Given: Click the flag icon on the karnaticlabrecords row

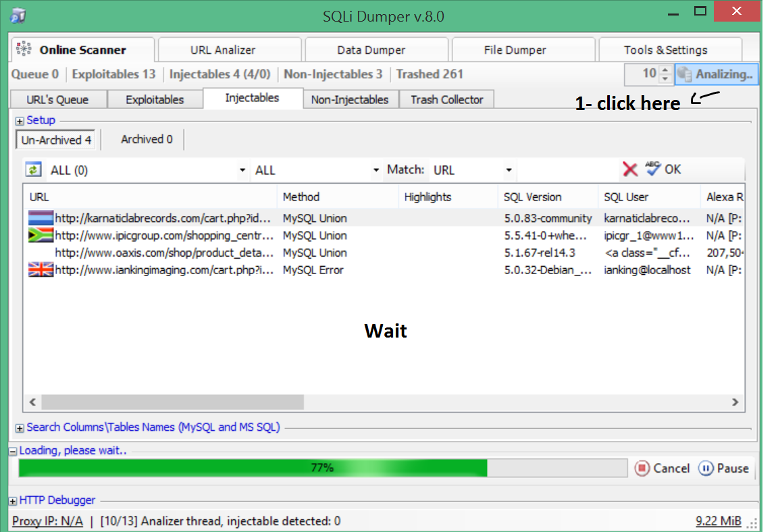Looking at the screenshot, I should [41, 218].
